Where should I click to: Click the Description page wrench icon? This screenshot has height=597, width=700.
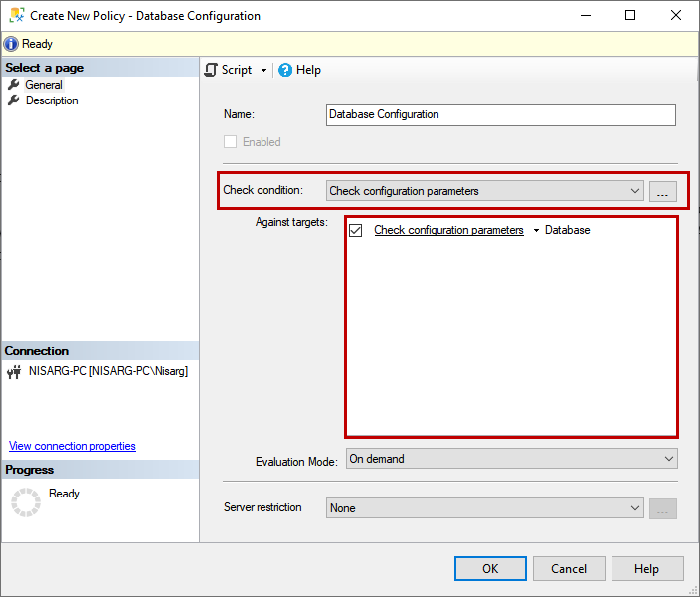[x=14, y=100]
